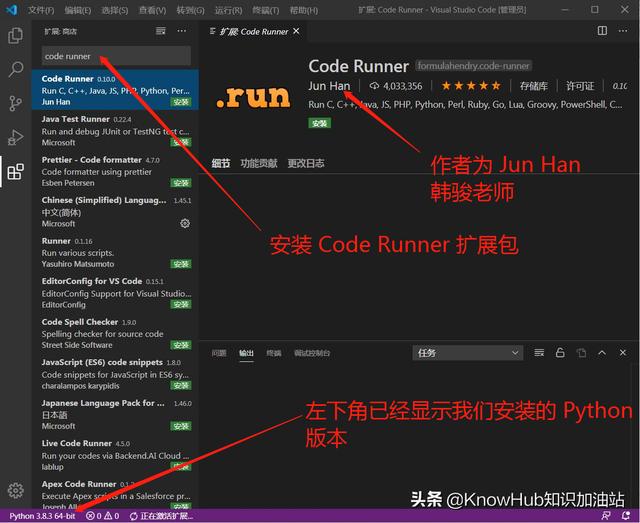Viewport: 640px width, 523px height.
Task: Open the 文件(F) menu
Action: pyautogui.click(x=41, y=10)
